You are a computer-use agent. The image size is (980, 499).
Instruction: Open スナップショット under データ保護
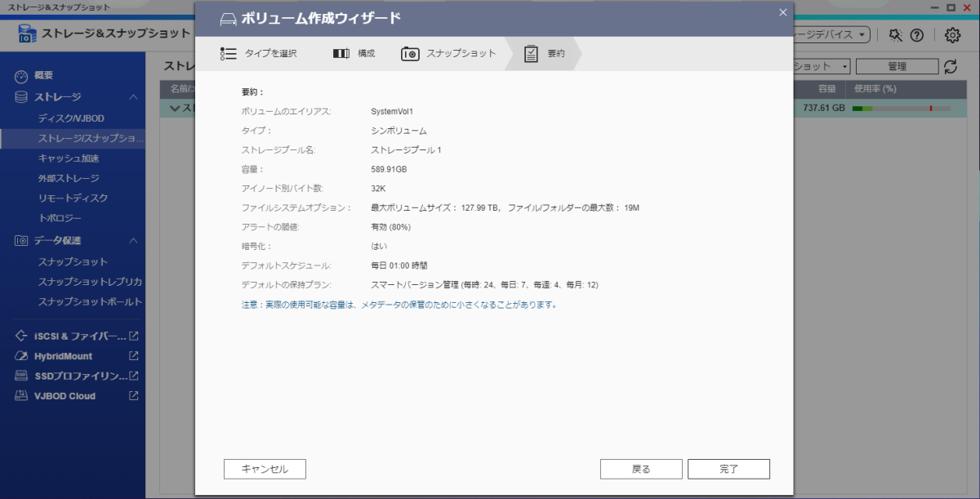[73, 261]
